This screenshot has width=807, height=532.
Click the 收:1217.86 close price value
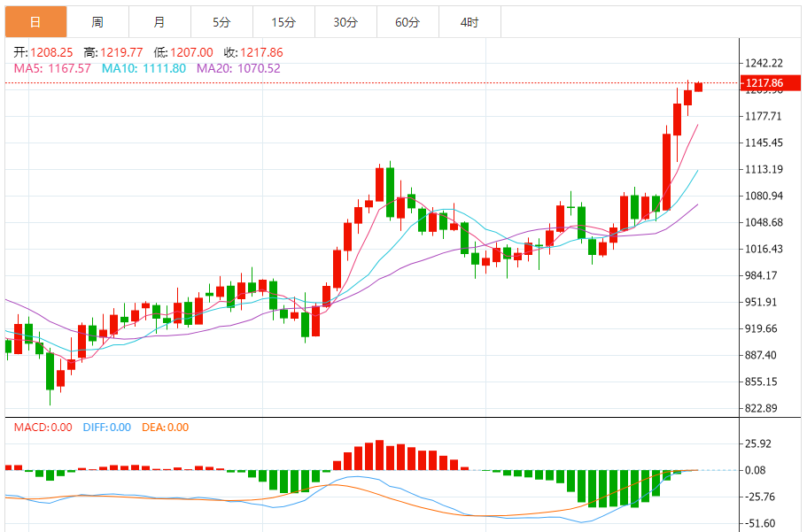(x=253, y=52)
